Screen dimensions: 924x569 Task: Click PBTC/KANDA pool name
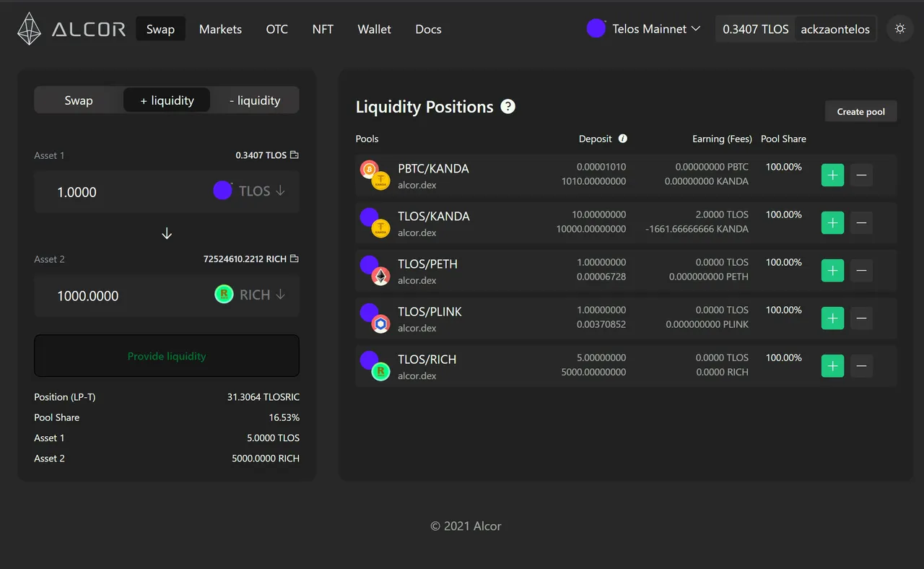pos(433,168)
